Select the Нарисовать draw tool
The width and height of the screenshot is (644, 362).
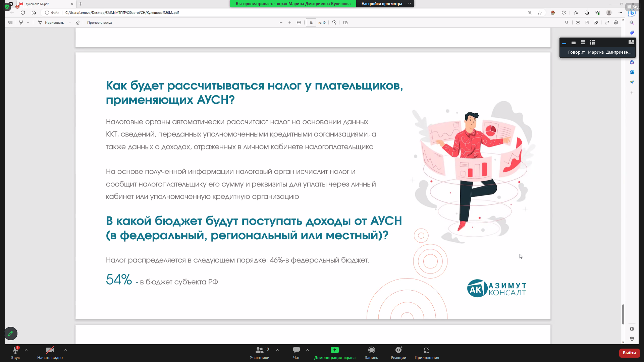51,22
